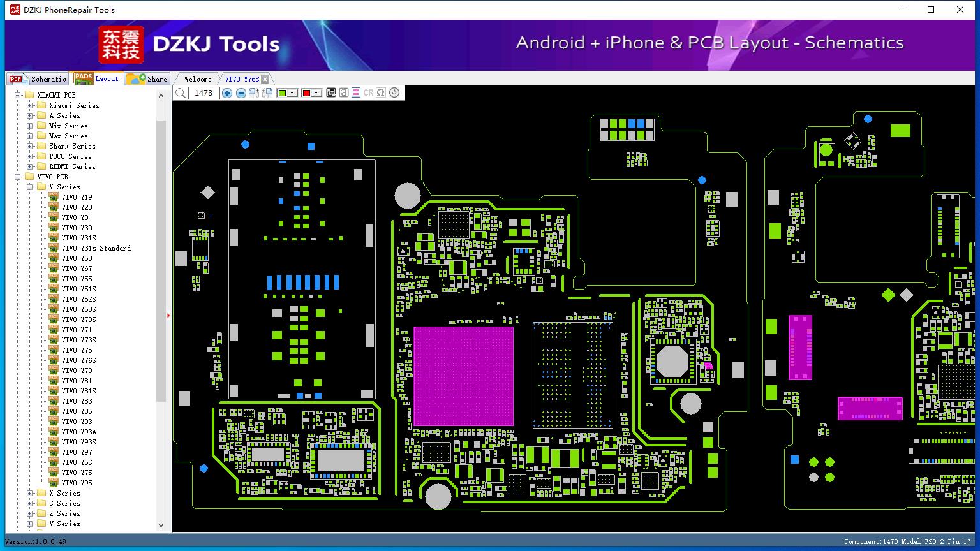Click the first rotate/flip board icon

(x=254, y=93)
